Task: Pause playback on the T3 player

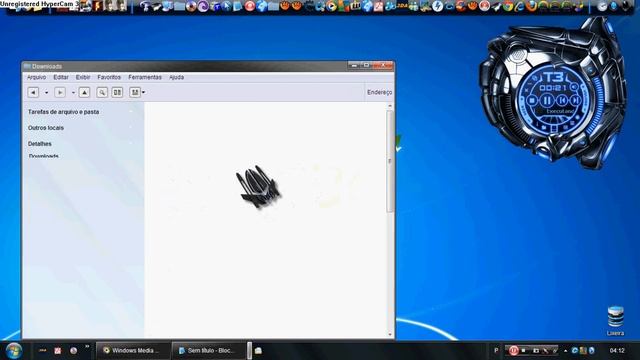Action: (x=547, y=100)
